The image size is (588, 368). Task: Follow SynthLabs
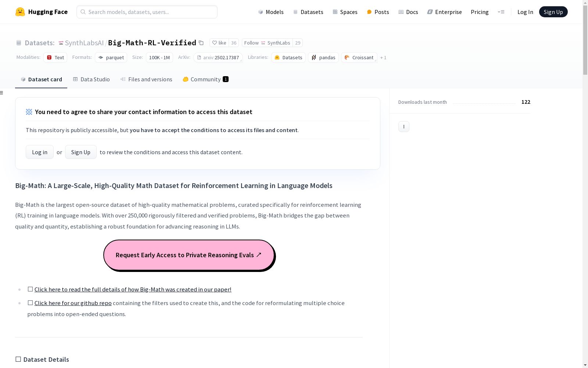267,43
